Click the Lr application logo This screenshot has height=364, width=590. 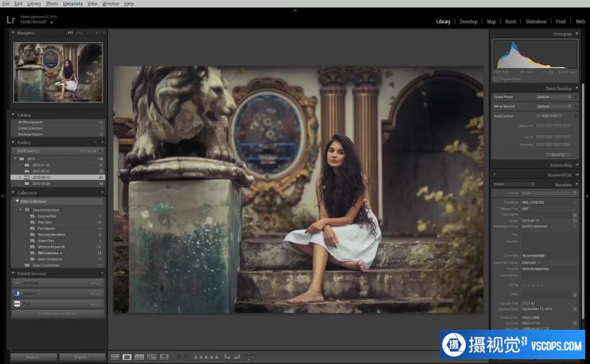pyautogui.click(x=11, y=20)
